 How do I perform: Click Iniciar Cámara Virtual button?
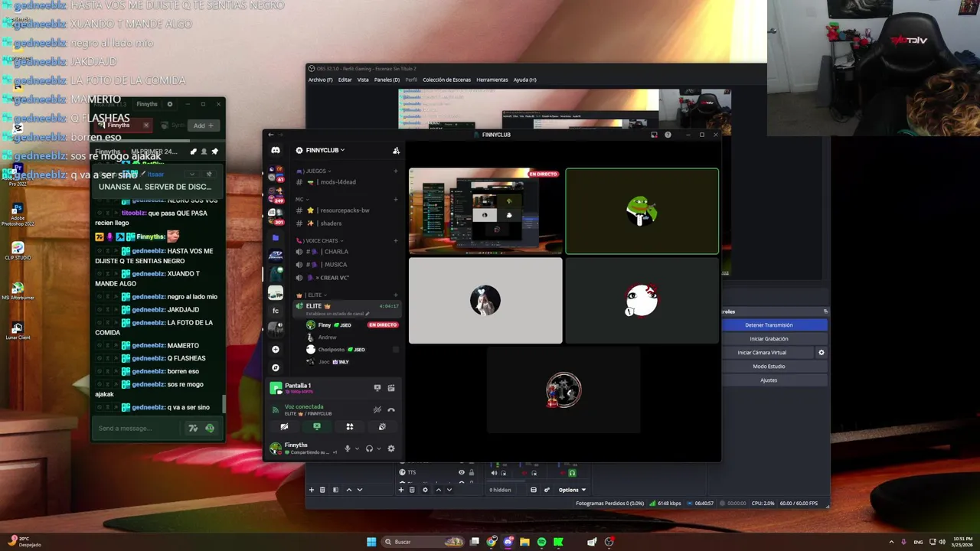[x=762, y=353]
